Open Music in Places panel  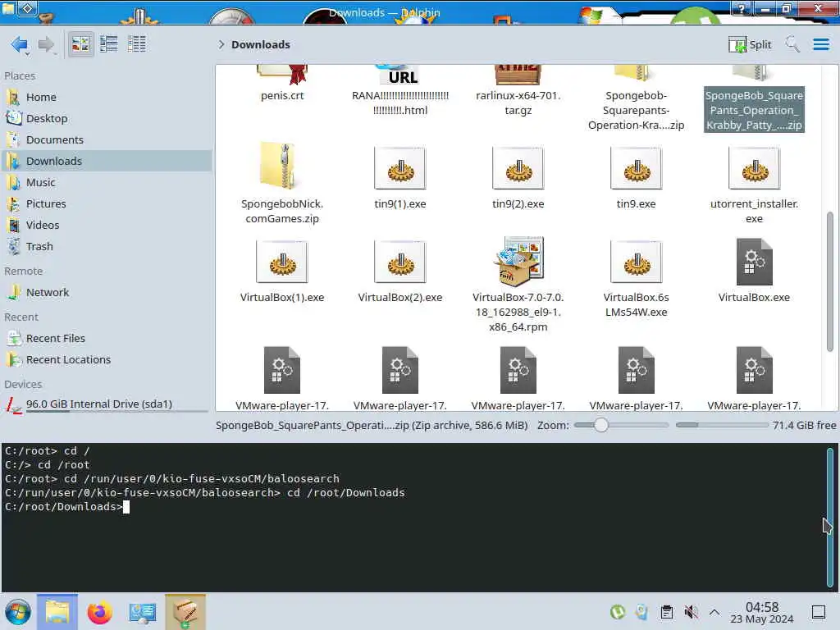coord(106,182)
